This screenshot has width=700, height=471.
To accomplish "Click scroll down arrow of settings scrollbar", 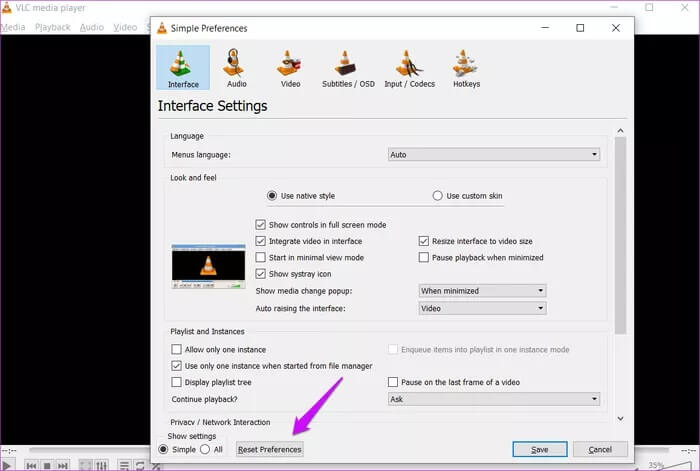I will click(620, 418).
